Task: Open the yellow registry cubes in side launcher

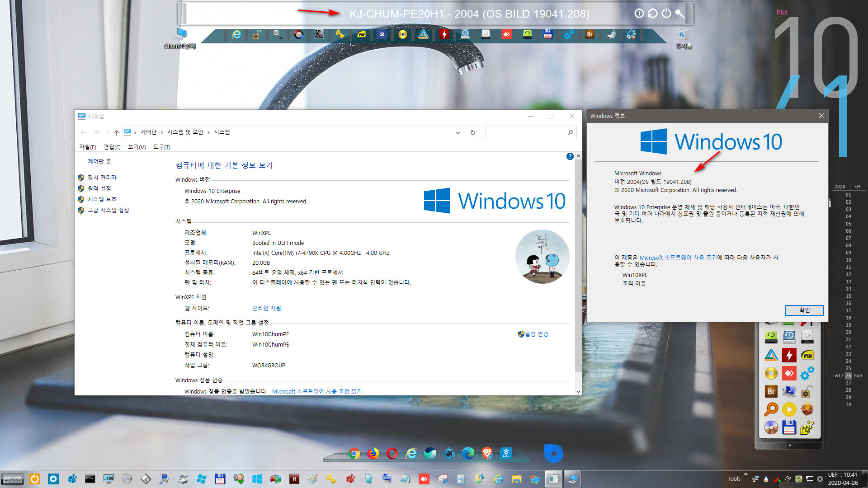Action: tap(807, 427)
